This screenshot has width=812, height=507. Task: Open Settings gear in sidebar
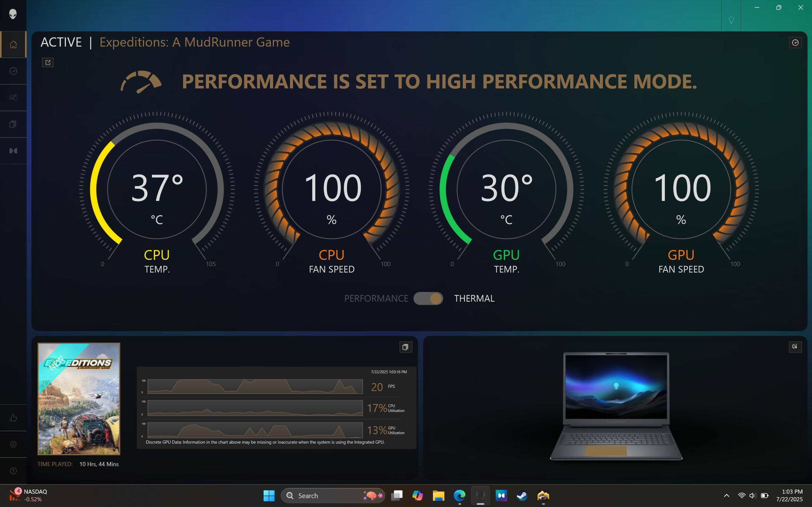13,444
